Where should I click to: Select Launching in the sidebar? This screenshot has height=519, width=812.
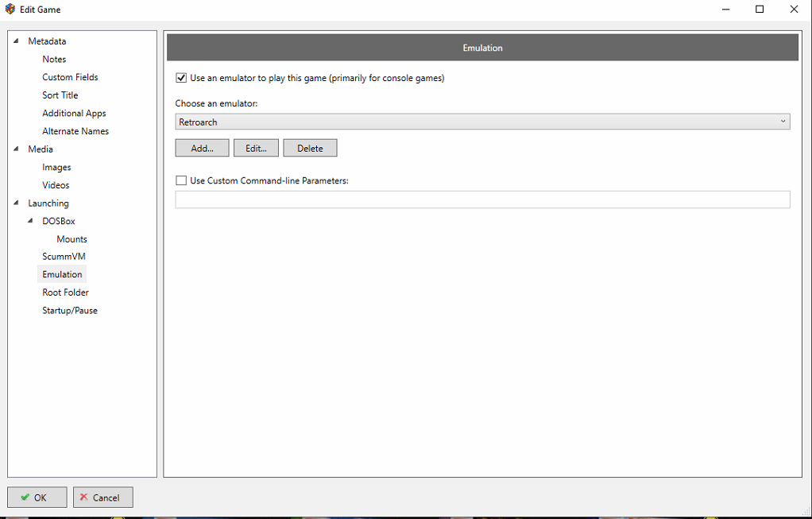[48, 203]
